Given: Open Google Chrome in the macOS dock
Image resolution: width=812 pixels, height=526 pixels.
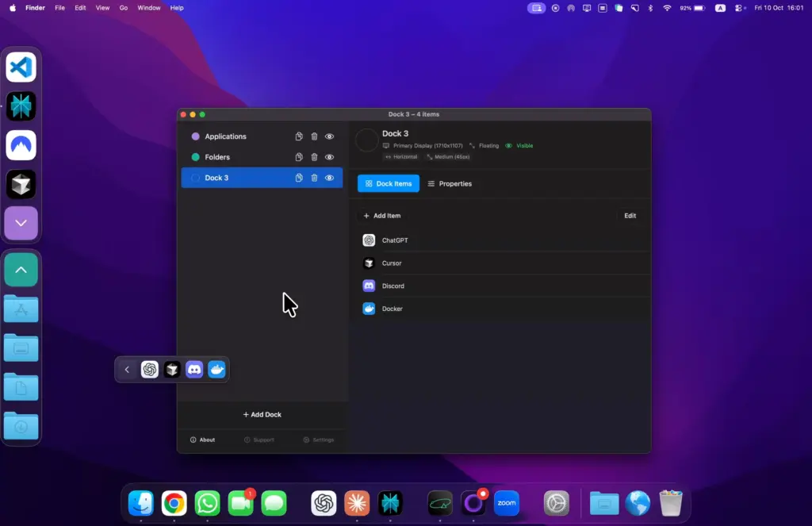Looking at the screenshot, I should click(174, 503).
